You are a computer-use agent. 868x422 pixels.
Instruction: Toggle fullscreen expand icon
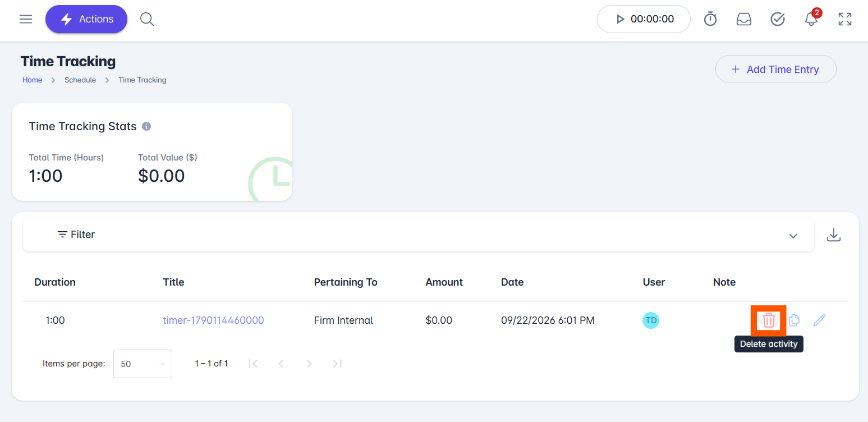point(845,19)
